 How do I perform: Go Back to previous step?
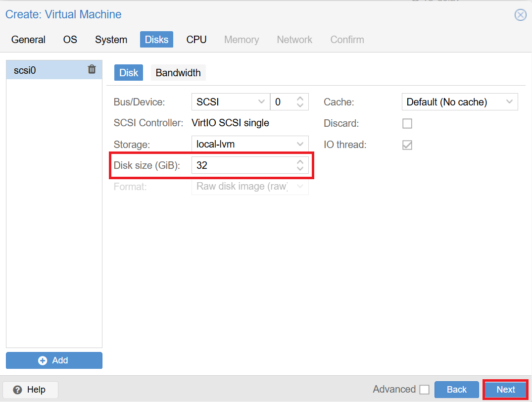tap(456, 390)
